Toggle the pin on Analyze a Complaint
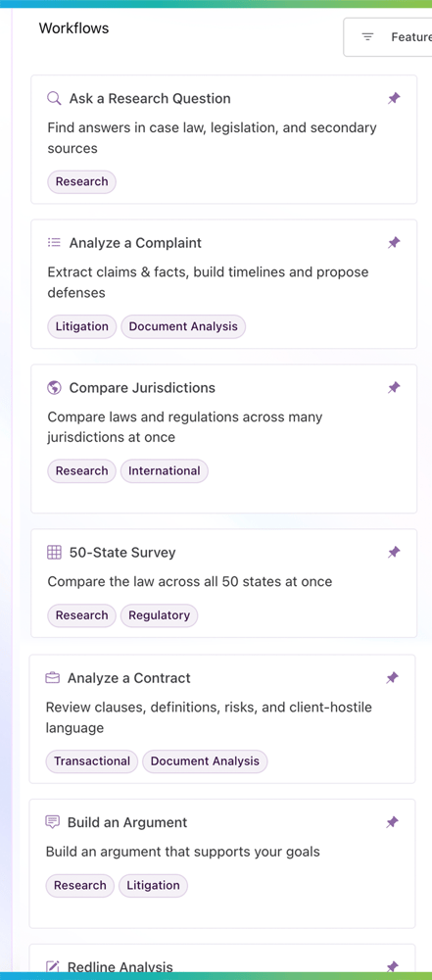The width and height of the screenshot is (432, 980). click(394, 242)
